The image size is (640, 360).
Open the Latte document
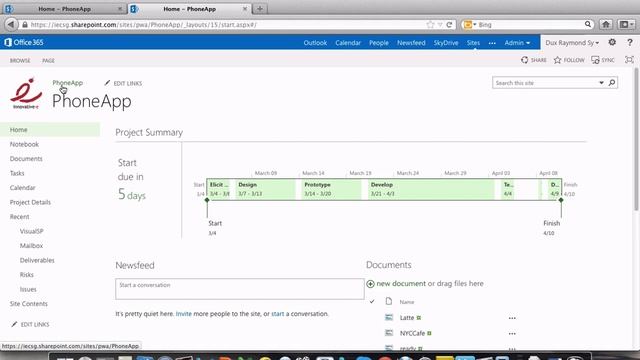[407, 318]
